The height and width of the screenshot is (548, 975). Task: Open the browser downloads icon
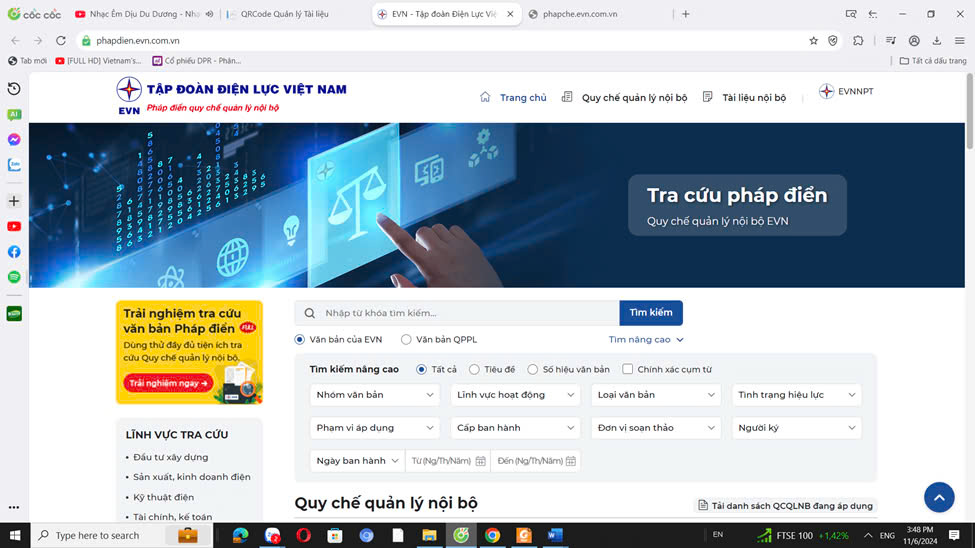click(x=936, y=40)
